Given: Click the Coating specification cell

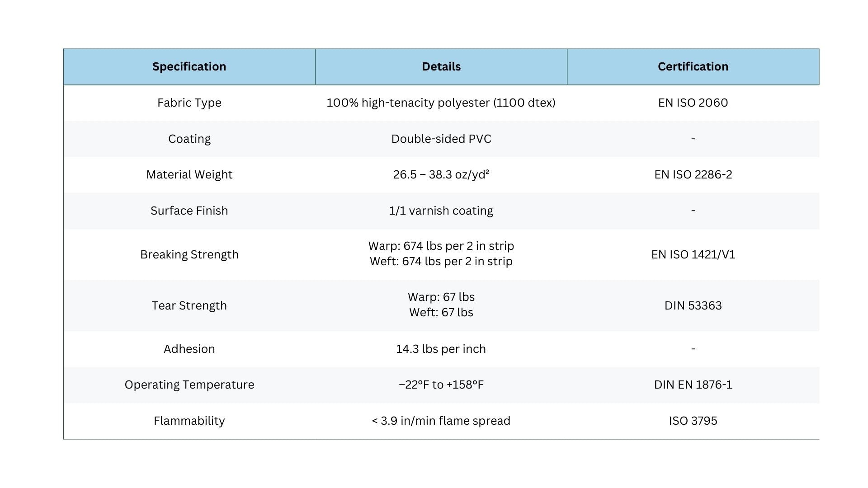Looking at the screenshot, I should point(189,139).
